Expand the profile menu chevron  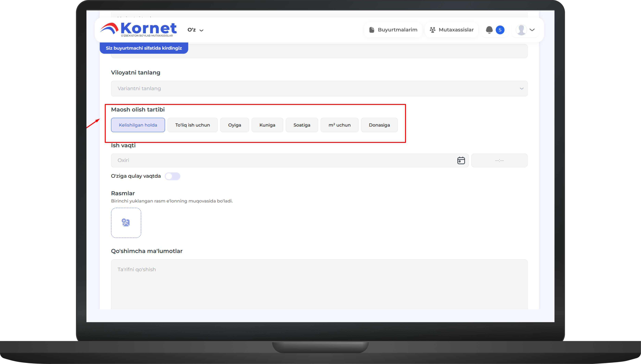click(x=532, y=30)
